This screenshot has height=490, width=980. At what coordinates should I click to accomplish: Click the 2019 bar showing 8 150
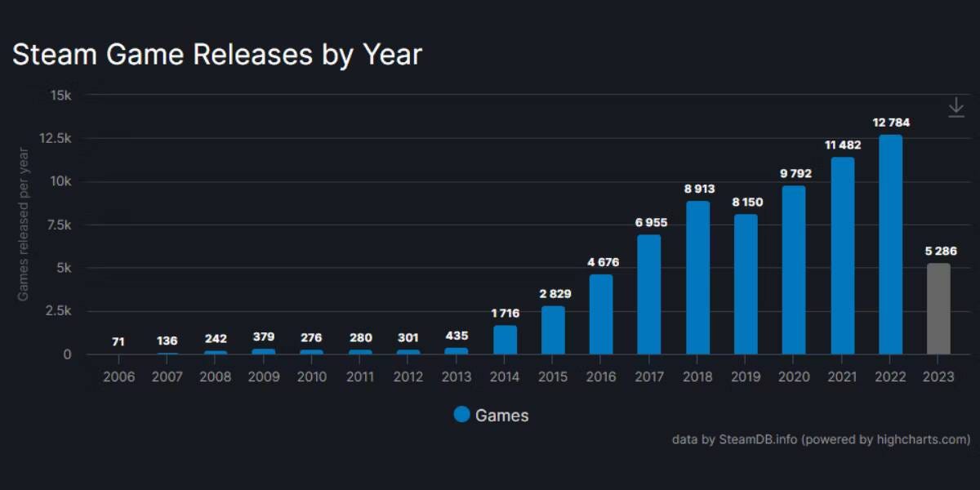[746, 284]
